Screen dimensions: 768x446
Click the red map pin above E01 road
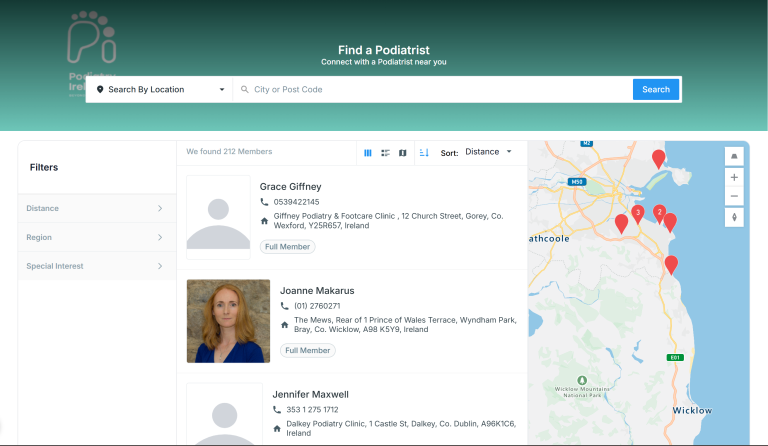coord(671,264)
